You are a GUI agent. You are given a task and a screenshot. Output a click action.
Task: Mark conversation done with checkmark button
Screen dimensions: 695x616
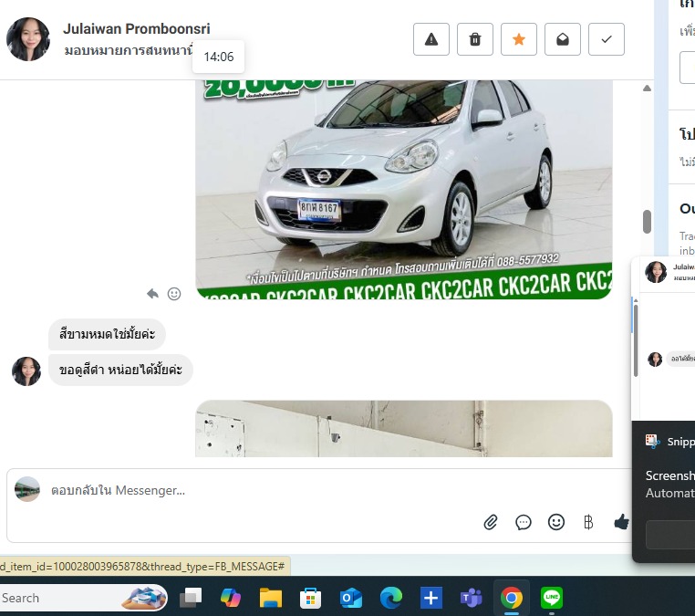click(x=607, y=39)
